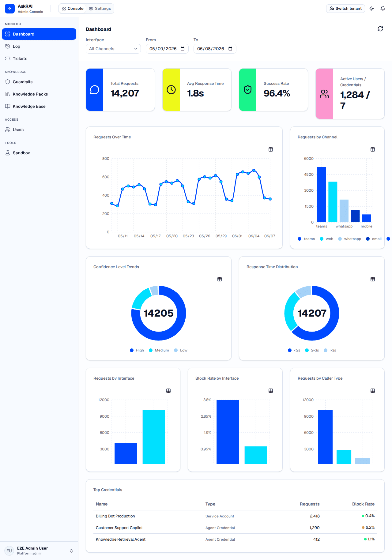Show table view for Requests Over Time
Screen dimensions: 392x560
(271, 149)
